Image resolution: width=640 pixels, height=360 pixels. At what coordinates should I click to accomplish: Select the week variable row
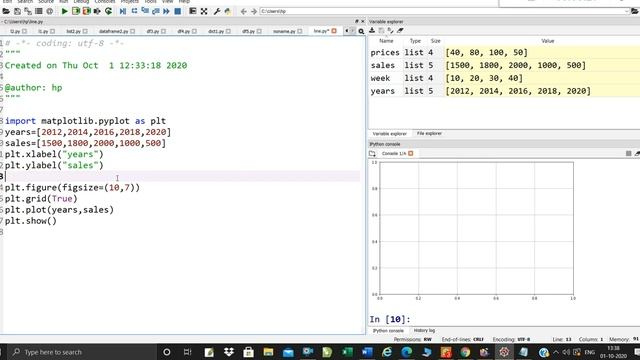504,78
